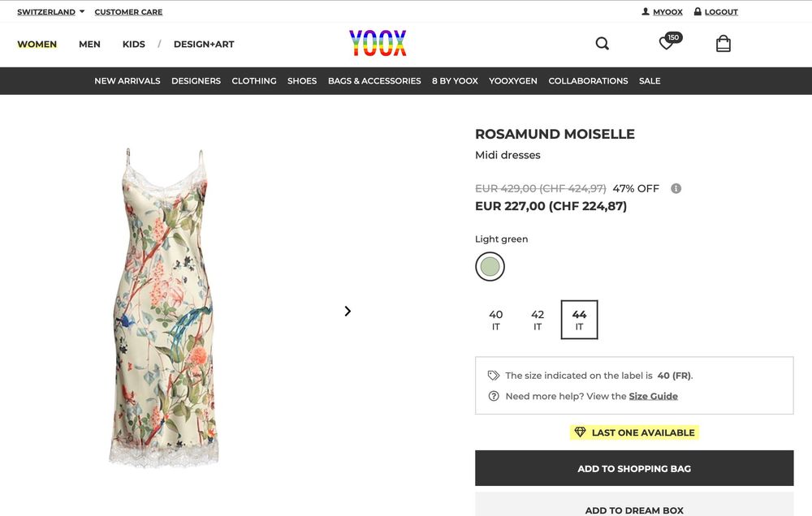Click the discount info icon
The height and width of the screenshot is (516, 812).
(x=676, y=188)
